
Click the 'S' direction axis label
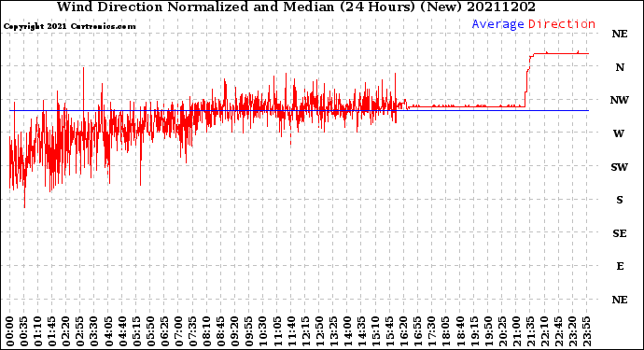620,200
